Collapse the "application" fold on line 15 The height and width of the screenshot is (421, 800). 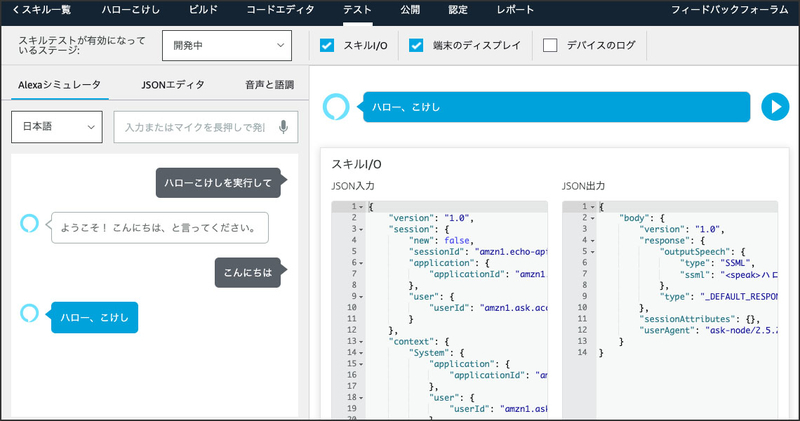(x=361, y=364)
